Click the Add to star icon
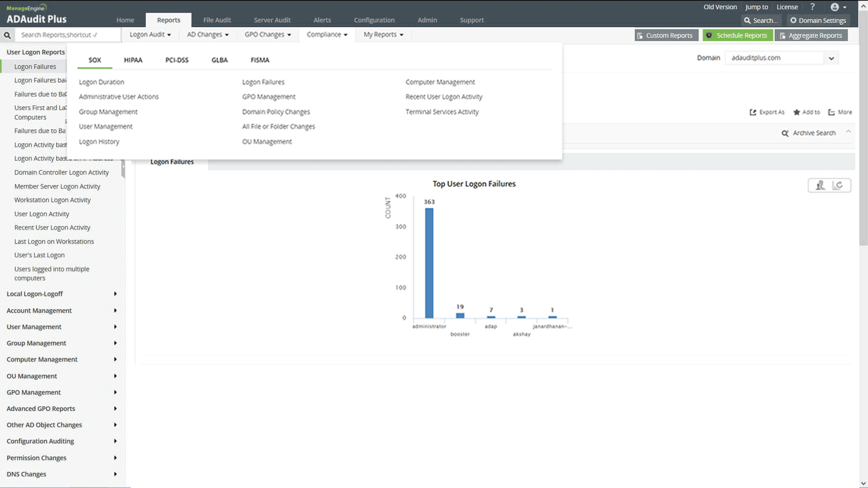Image resolution: width=868 pixels, height=488 pixels. click(x=797, y=112)
